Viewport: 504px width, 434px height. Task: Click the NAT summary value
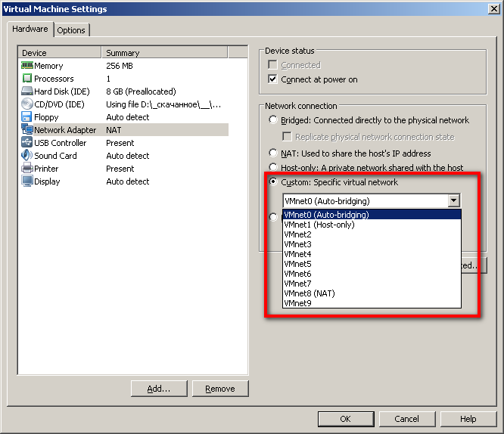click(x=114, y=130)
